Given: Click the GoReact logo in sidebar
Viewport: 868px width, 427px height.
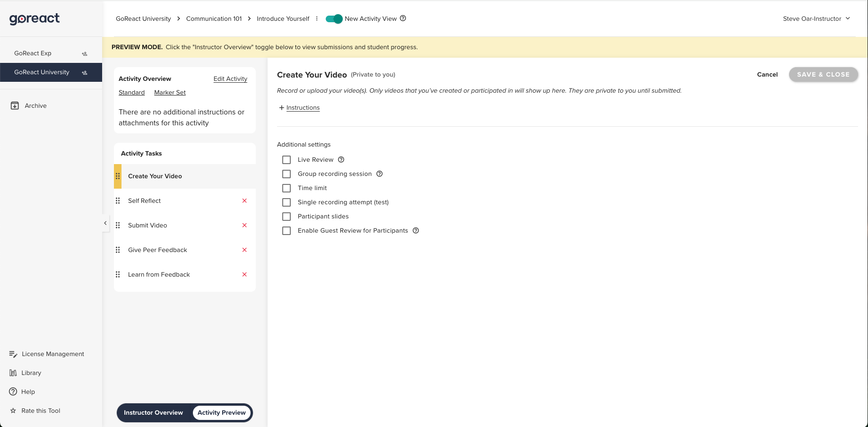Looking at the screenshot, I should 34,19.
